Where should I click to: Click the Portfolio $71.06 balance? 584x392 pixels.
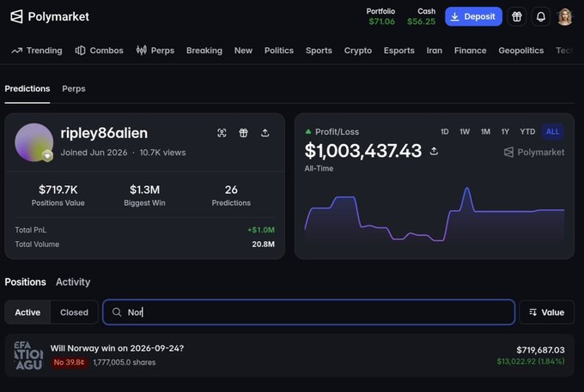tap(381, 17)
